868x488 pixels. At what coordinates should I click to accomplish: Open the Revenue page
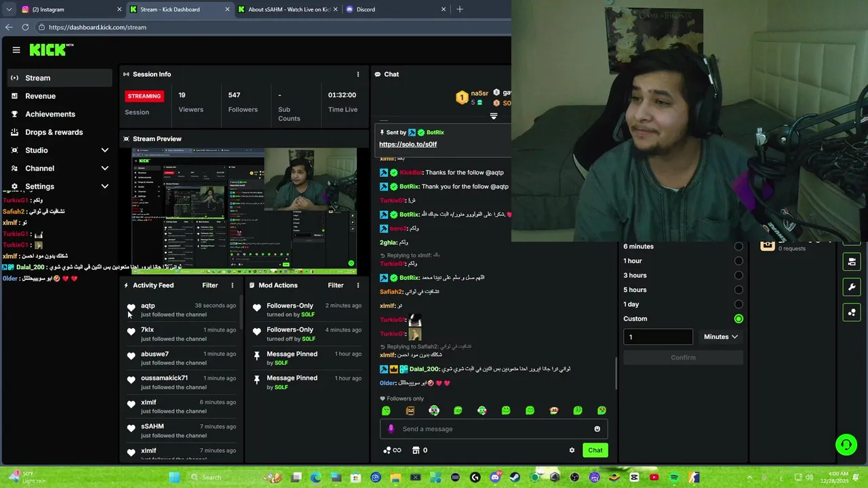click(60, 96)
